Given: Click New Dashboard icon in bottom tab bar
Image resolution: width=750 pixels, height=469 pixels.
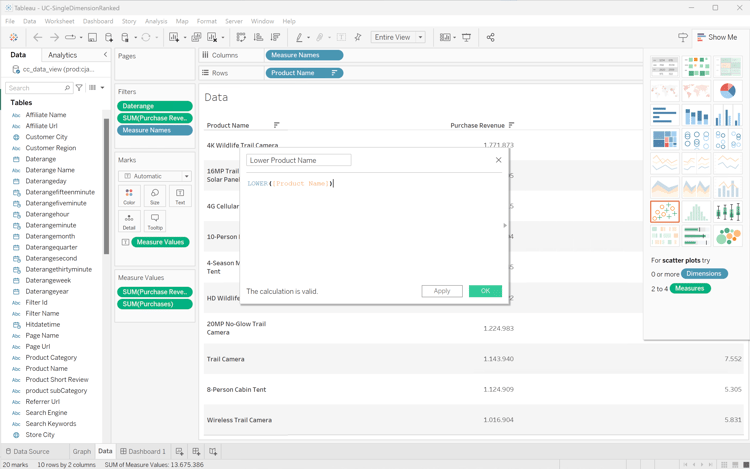Looking at the screenshot, I should click(x=196, y=451).
